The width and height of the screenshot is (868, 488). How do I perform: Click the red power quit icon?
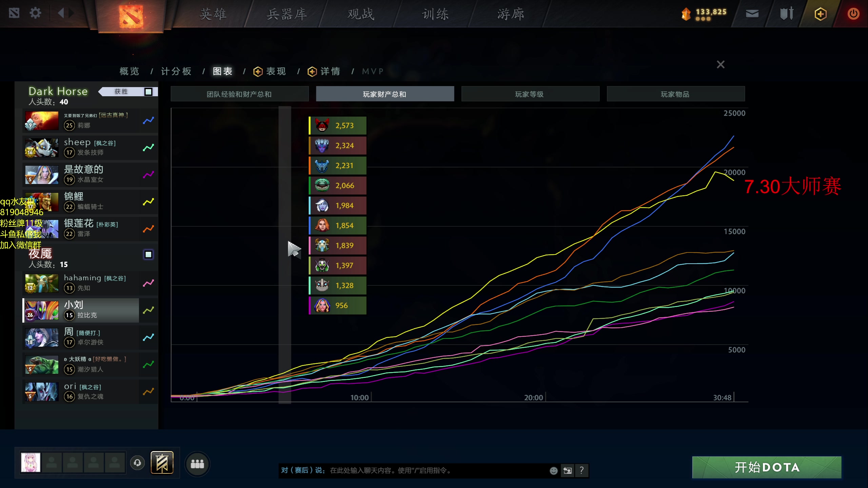(853, 14)
